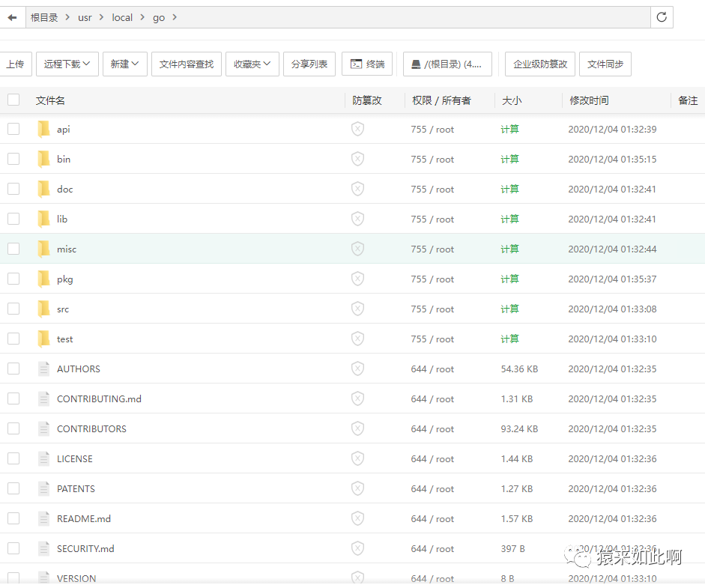Open the VERSION file name

click(x=76, y=578)
